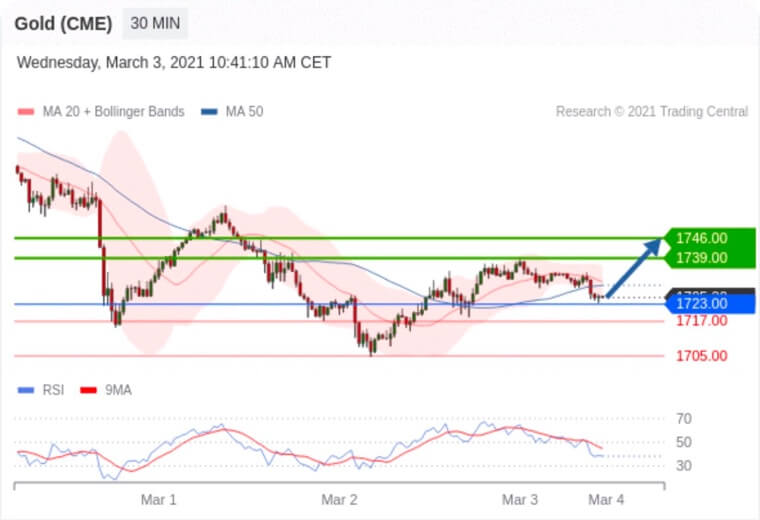Select the 1739.00 green price label
Image resolution: width=760 pixels, height=520 pixels.
701,258
